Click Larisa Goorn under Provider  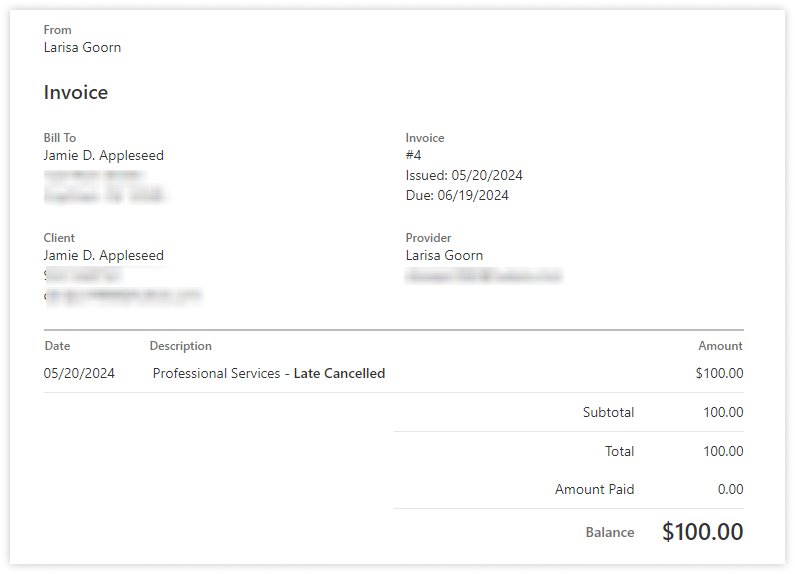coord(444,256)
